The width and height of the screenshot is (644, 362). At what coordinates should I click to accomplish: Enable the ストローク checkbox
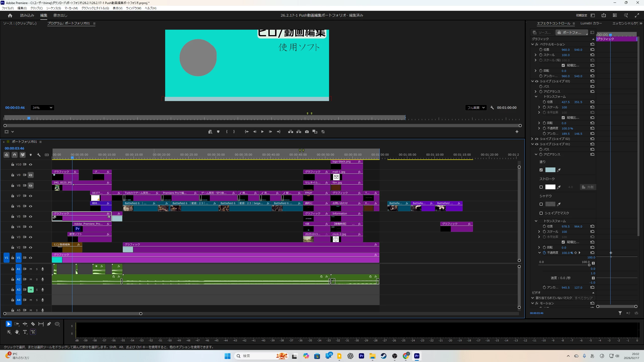coord(541,187)
